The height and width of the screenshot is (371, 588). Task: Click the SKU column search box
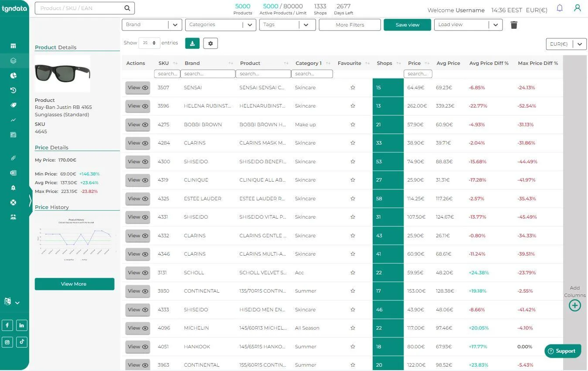(x=167, y=74)
